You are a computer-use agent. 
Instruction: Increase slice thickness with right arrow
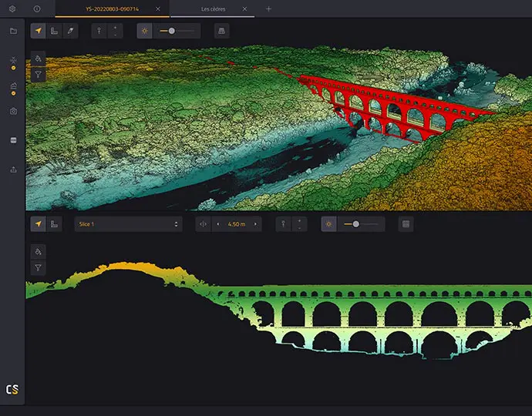pos(255,224)
